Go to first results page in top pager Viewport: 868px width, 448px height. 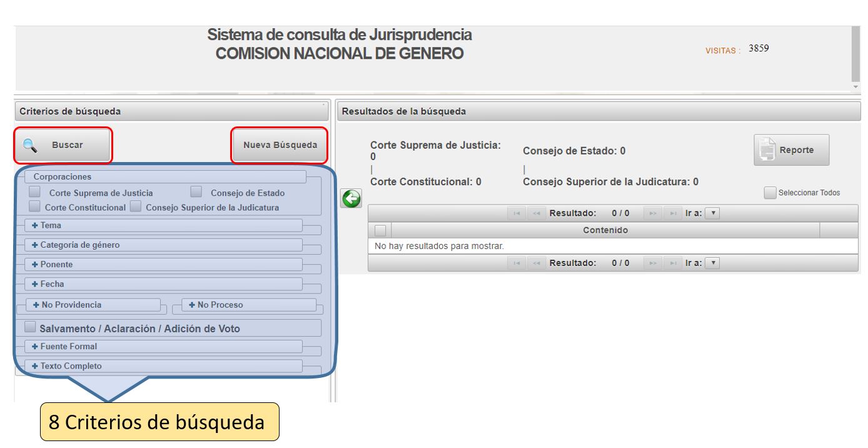pyautogui.click(x=516, y=213)
